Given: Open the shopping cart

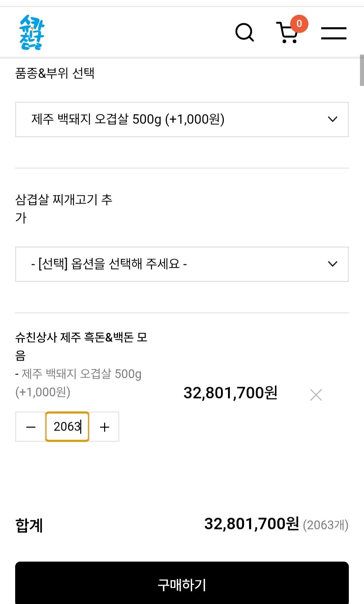Looking at the screenshot, I should 287,33.
